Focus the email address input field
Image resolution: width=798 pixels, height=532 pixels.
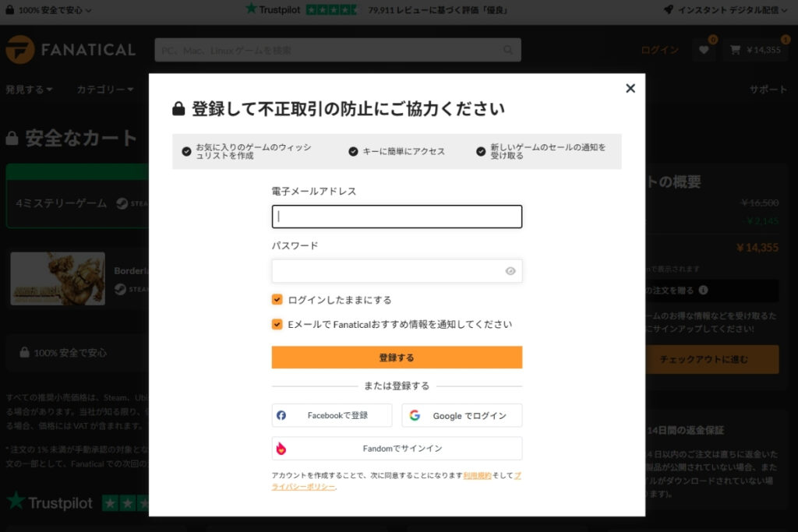tap(397, 217)
